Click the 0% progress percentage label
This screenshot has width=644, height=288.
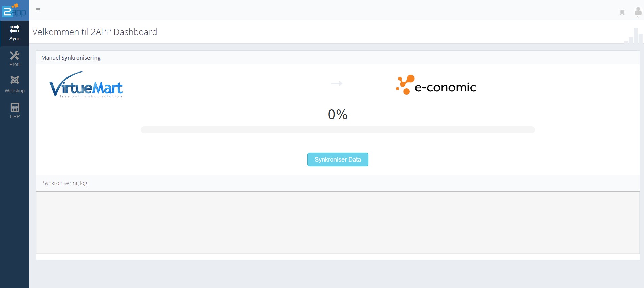[338, 115]
